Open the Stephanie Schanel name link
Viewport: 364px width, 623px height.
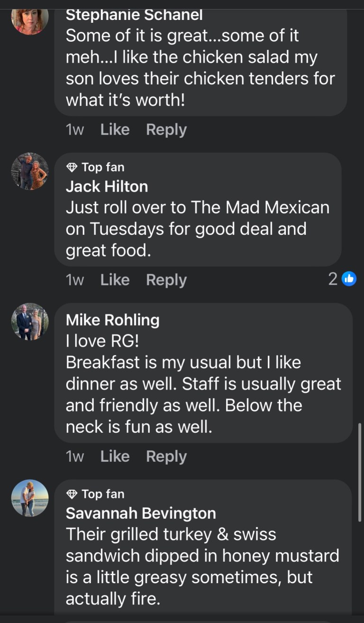click(x=134, y=15)
